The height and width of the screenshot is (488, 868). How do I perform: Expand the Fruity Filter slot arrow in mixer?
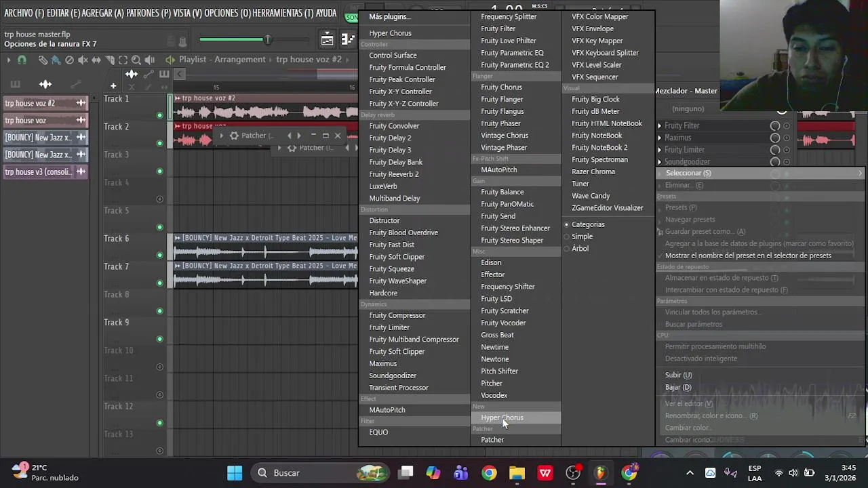(x=659, y=126)
